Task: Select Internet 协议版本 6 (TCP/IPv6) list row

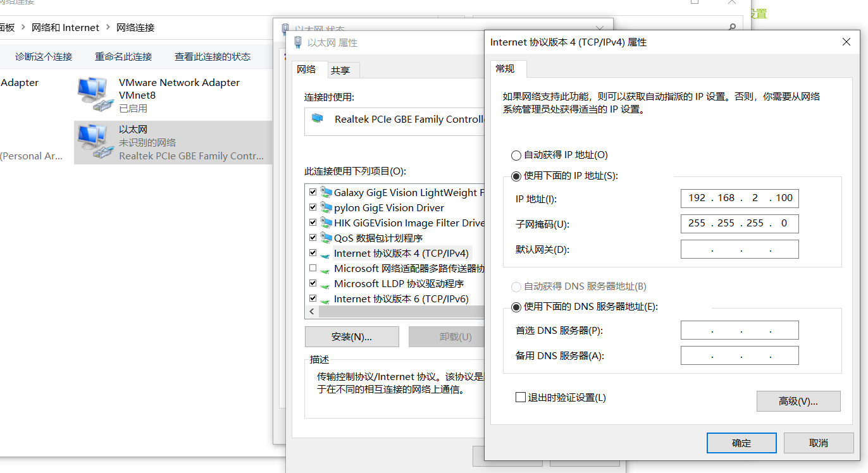Action: pyautogui.click(x=395, y=298)
